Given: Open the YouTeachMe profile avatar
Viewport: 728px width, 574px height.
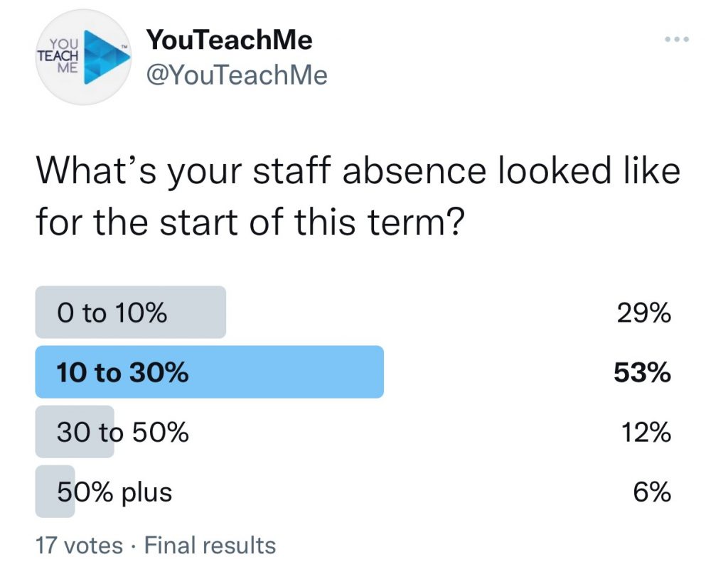Looking at the screenshot, I should (x=84, y=57).
